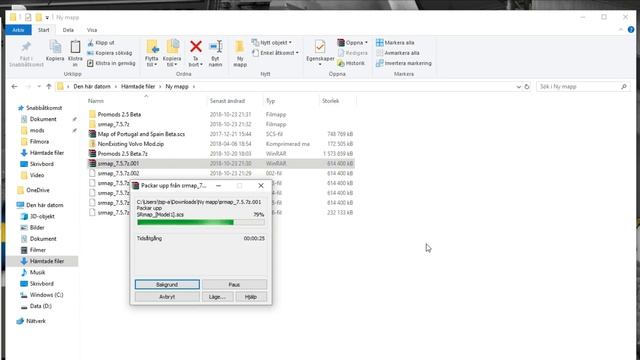Go back with the left arrow
The image size is (640, 360).
[15, 87]
